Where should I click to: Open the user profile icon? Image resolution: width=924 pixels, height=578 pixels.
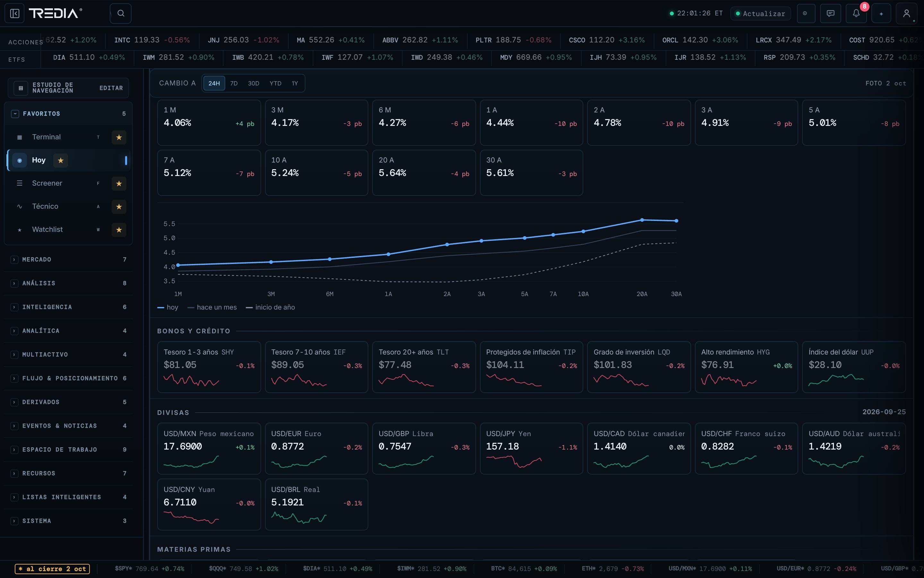coord(906,13)
